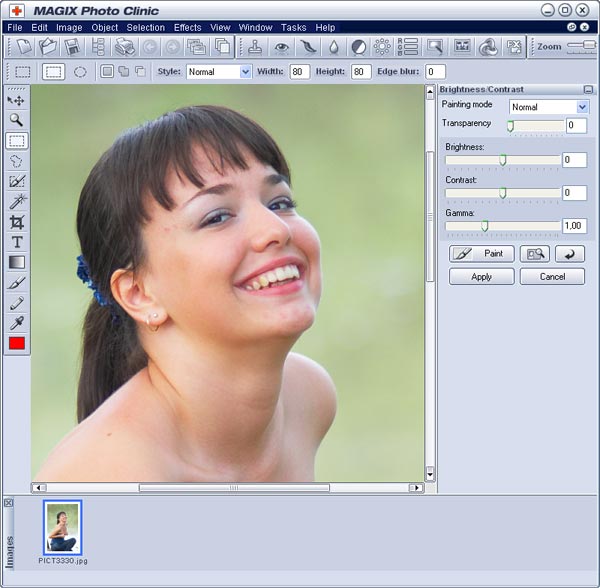Viewport: 600px width, 588px height.
Task: Choose the ellipse selection shape
Action: tap(80, 72)
